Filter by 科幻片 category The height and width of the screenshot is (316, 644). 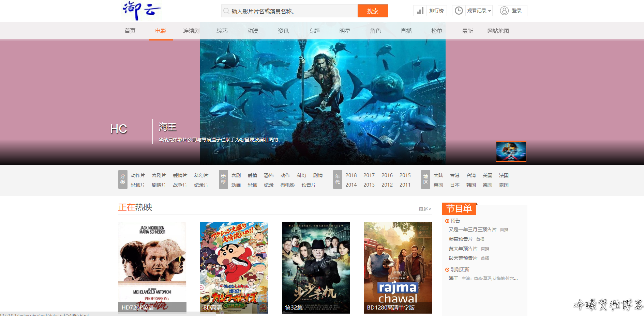coord(201,175)
